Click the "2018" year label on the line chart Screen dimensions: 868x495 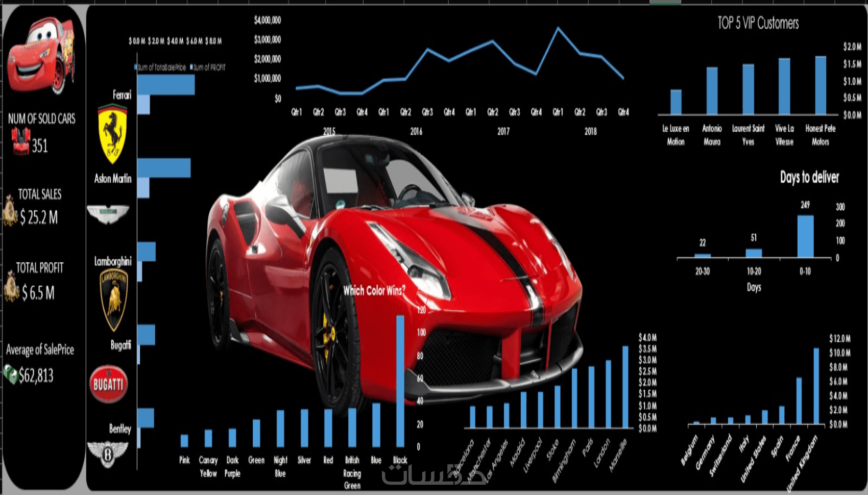pos(591,132)
